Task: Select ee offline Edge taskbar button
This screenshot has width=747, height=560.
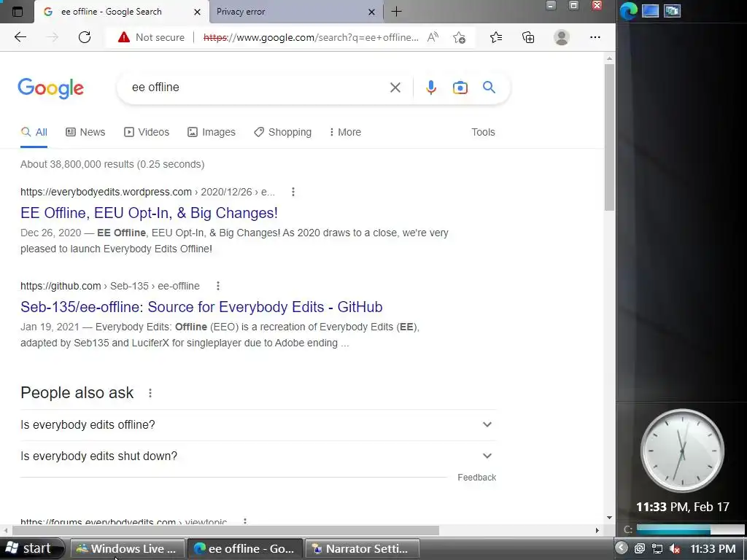Action: 245,548
